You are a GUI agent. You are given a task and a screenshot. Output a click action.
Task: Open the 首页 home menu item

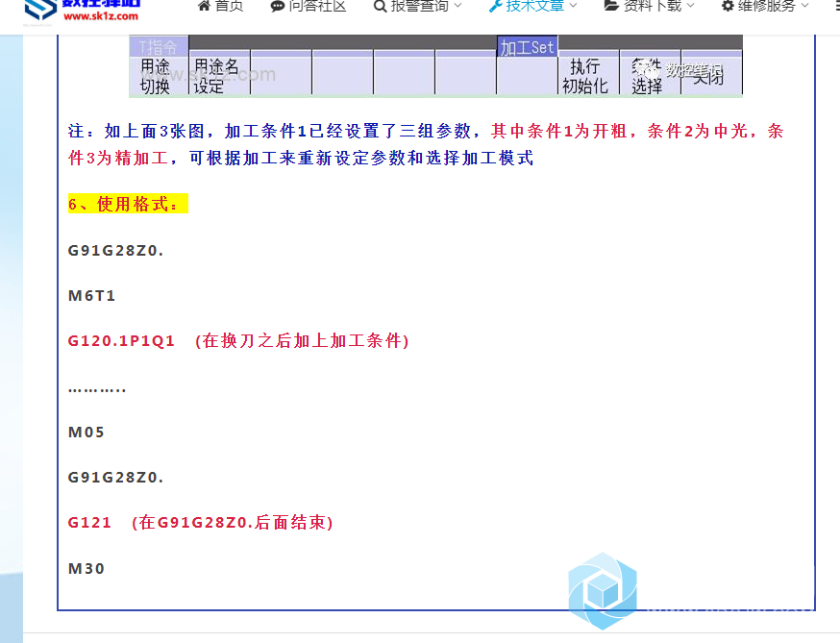point(220,6)
